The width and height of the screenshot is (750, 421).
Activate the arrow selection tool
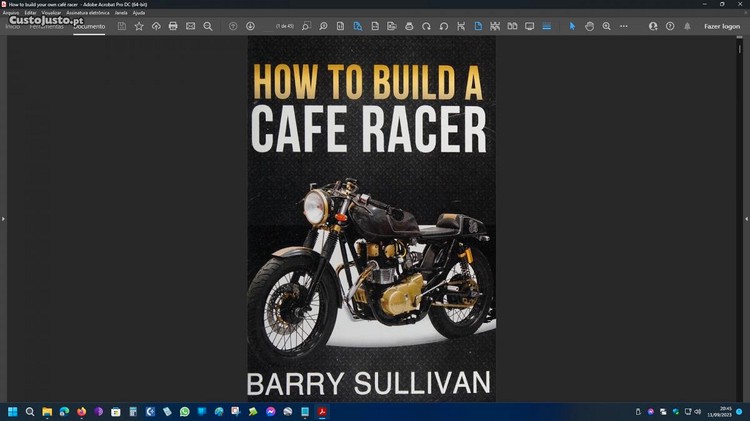(572, 26)
